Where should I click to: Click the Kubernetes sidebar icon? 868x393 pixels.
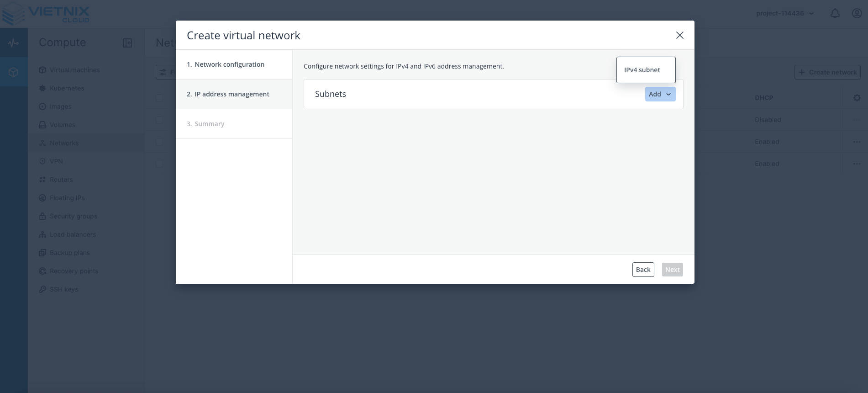coord(42,88)
